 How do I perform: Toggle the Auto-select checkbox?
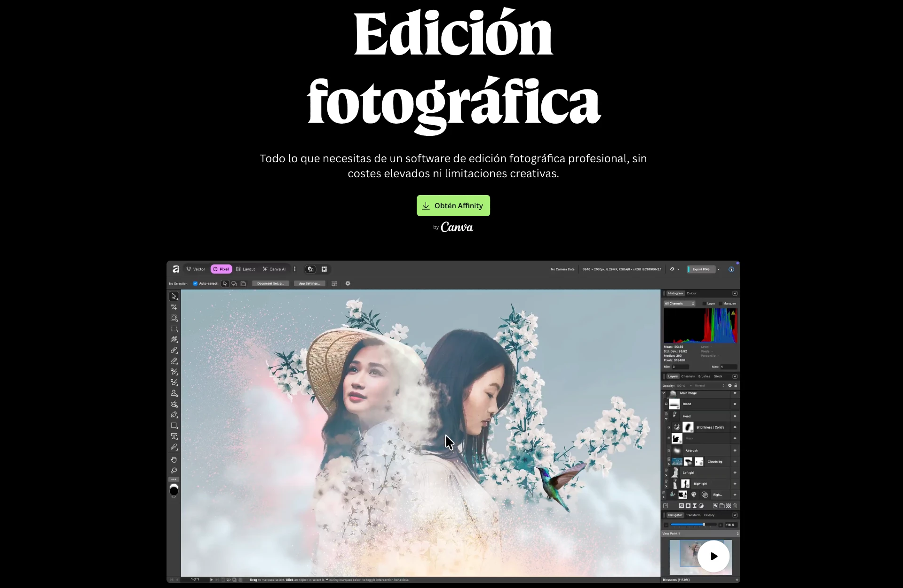point(195,283)
